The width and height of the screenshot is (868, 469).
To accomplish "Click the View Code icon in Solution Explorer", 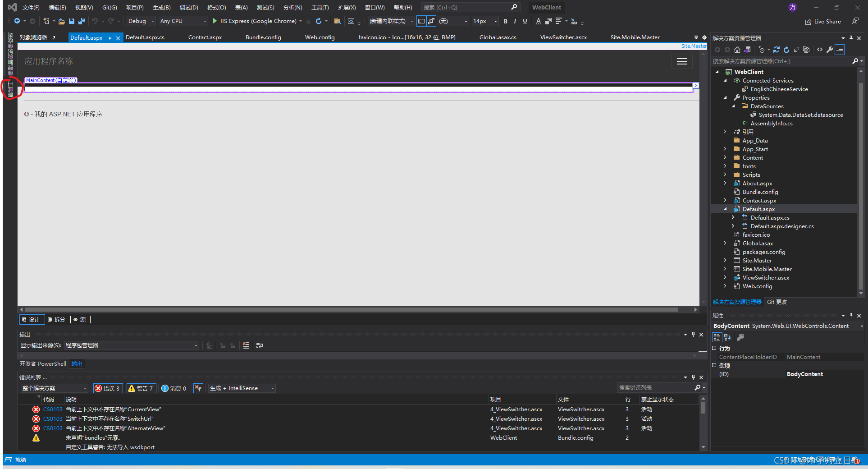I will (820, 50).
